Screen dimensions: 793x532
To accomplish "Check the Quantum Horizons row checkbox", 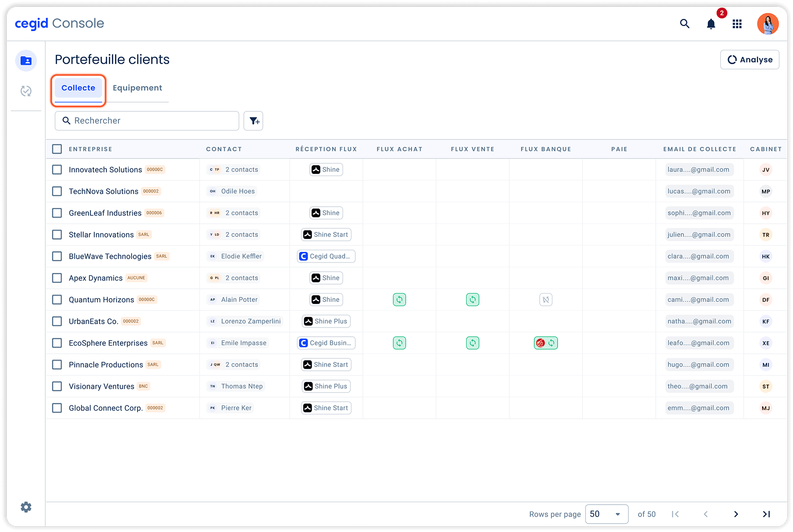I will click(57, 299).
